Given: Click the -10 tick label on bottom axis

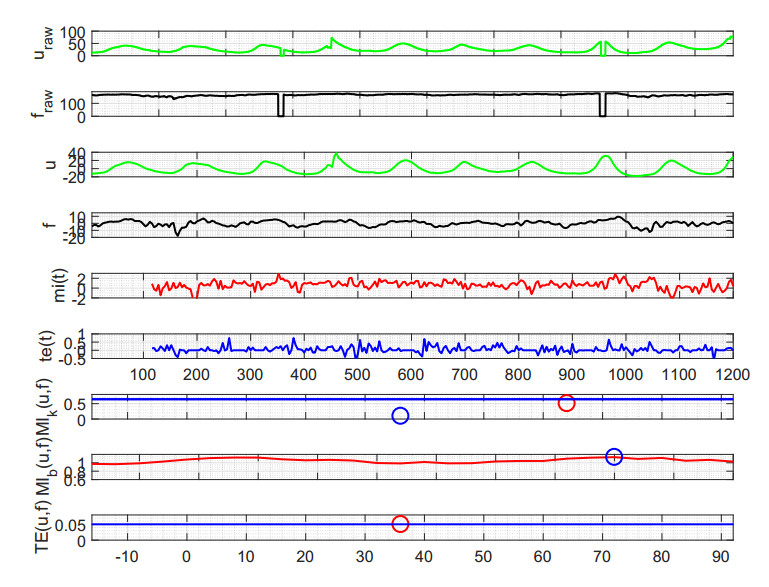Looking at the screenshot, I should [125, 557].
